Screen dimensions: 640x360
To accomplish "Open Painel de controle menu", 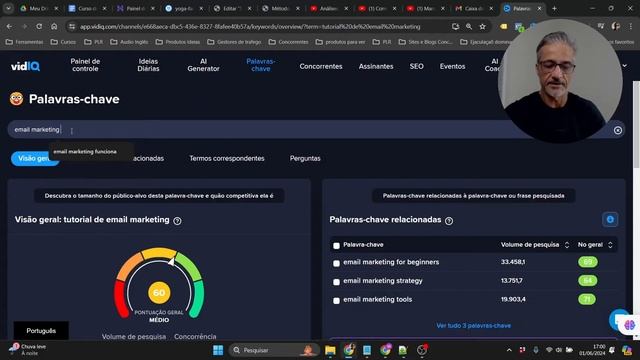I will pos(85,65).
